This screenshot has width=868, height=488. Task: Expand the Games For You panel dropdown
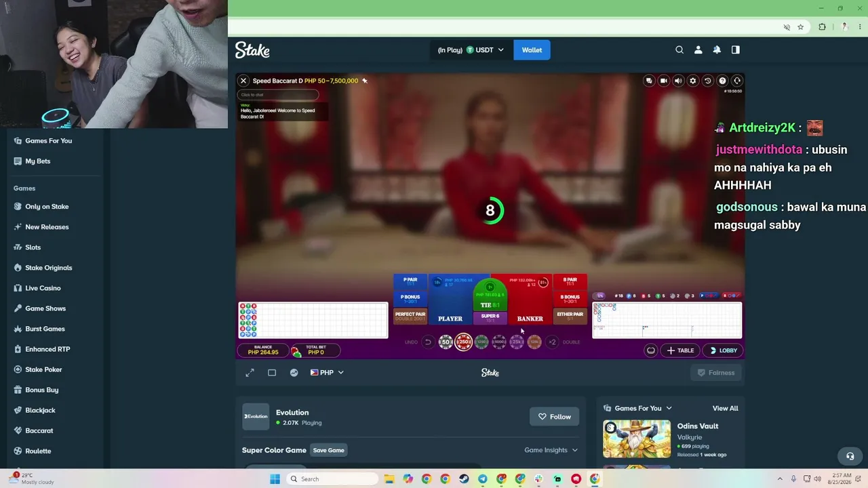click(637, 408)
